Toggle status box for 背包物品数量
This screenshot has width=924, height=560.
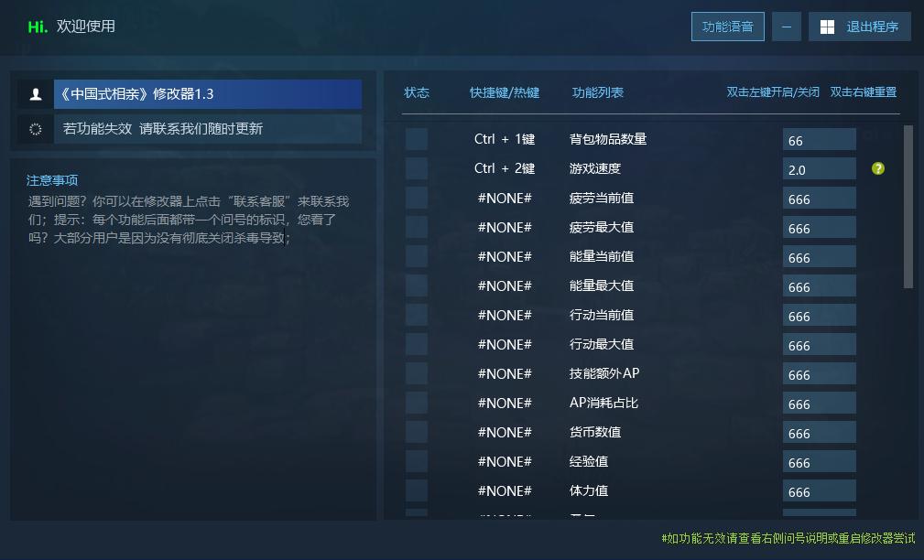tap(417, 139)
